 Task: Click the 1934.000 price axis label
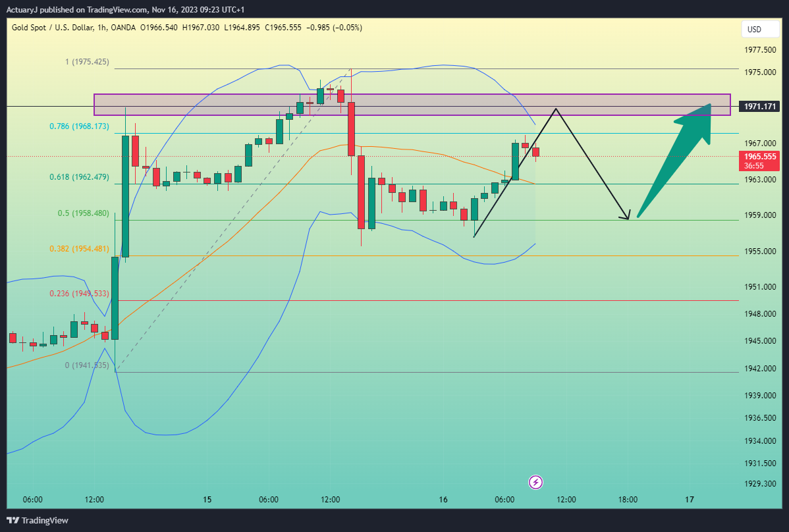pos(760,441)
